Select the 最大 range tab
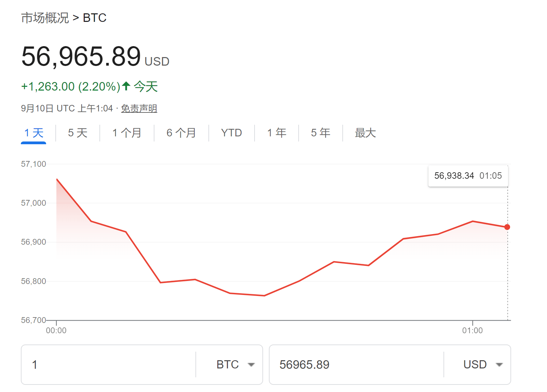 (365, 133)
